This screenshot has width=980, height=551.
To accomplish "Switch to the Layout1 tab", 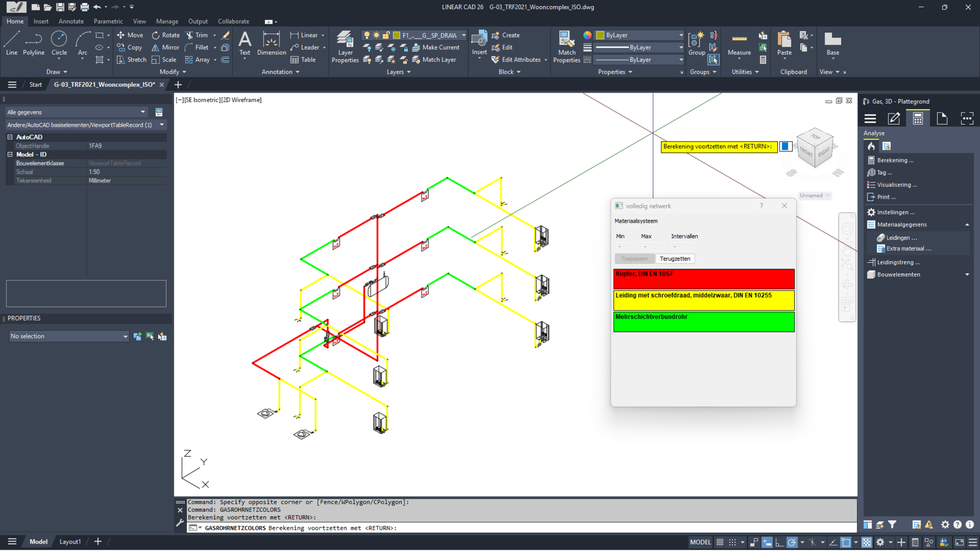I will [70, 542].
